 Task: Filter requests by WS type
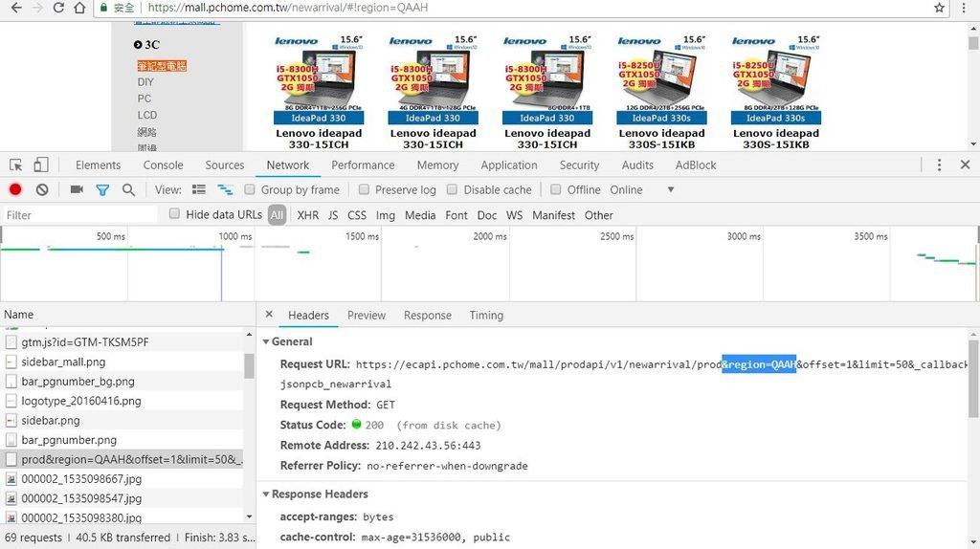[x=514, y=215]
